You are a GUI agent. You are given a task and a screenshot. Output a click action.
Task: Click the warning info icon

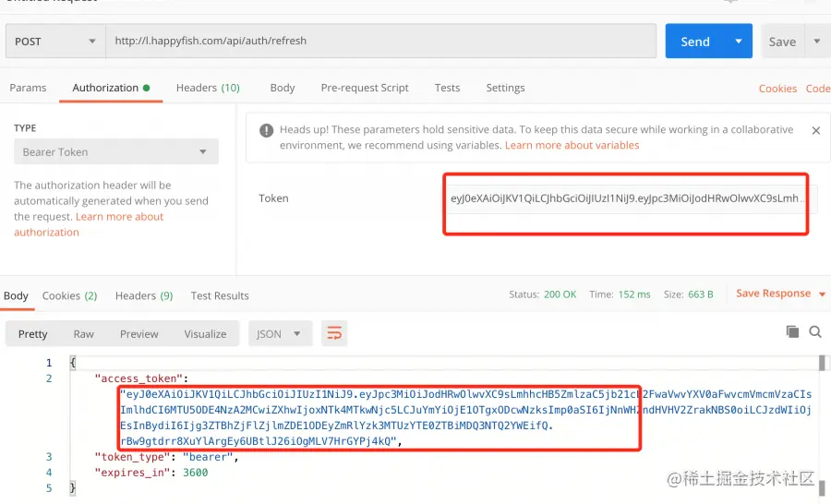(x=266, y=130)
